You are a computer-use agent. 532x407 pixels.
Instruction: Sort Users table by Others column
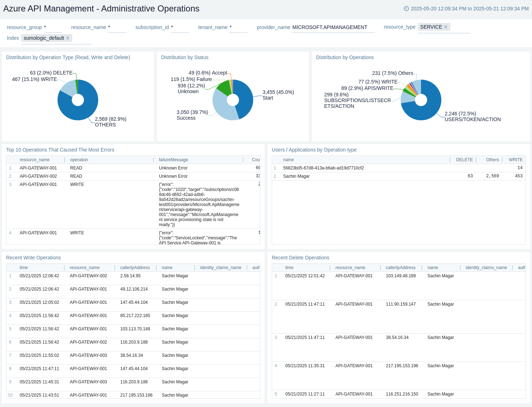click(493, 160)
